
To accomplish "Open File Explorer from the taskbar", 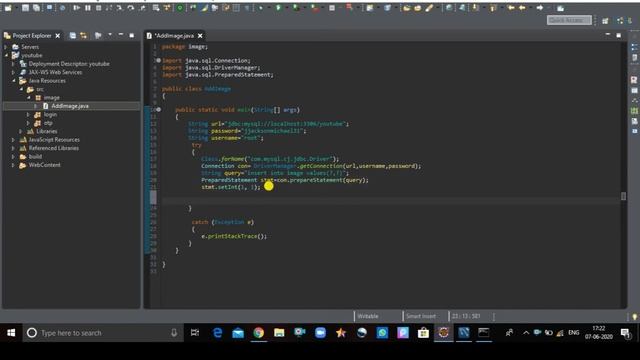I will click(279, 333).
